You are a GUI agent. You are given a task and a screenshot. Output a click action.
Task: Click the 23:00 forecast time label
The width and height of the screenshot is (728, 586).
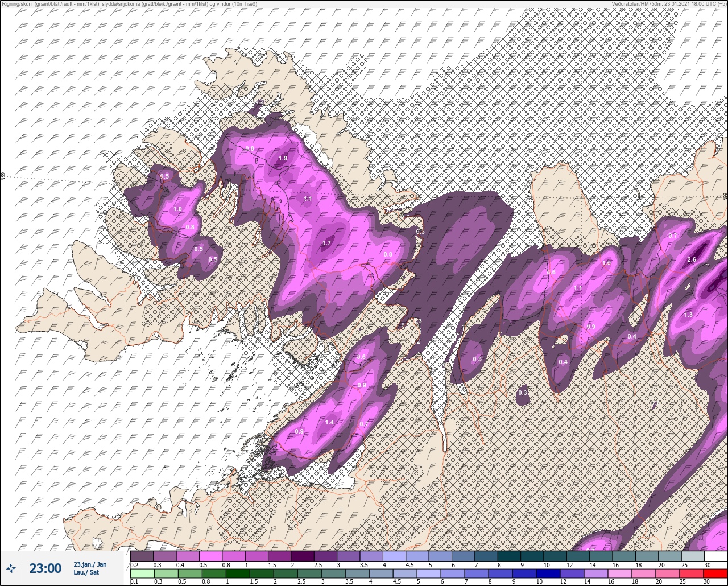click(45, 568)
